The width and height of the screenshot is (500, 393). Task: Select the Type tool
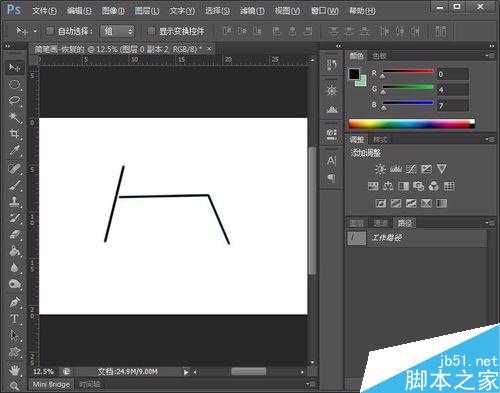tap(14, 319)
